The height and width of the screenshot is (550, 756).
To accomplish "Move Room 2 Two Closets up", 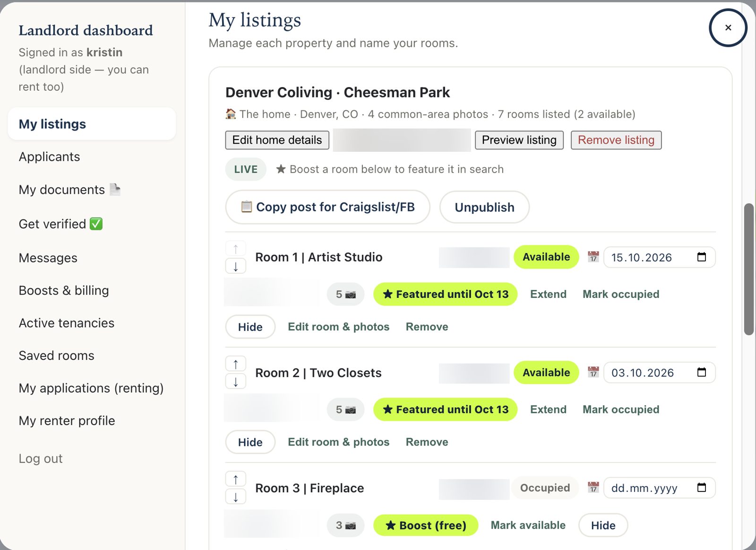I will (x=236, y=364).
